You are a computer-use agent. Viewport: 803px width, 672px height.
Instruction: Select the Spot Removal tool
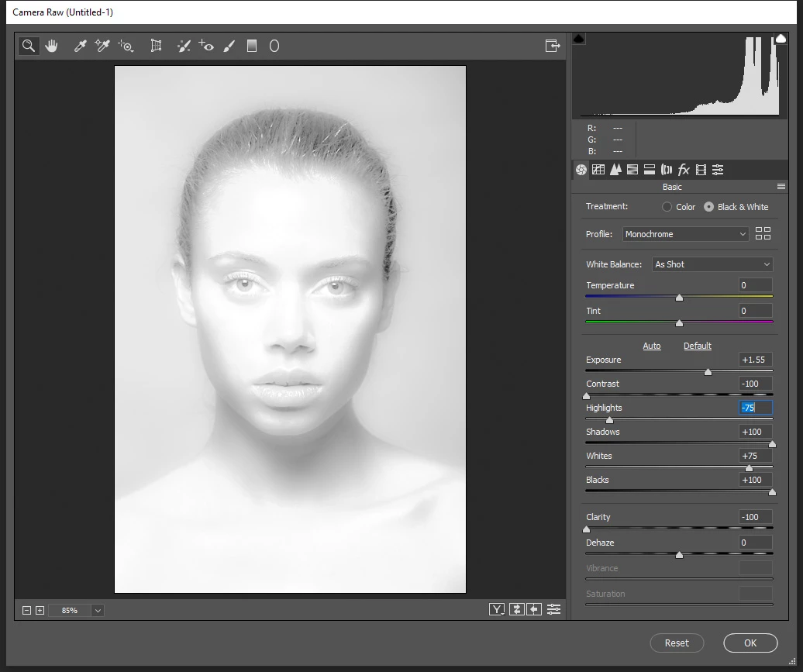click(184, 46)
